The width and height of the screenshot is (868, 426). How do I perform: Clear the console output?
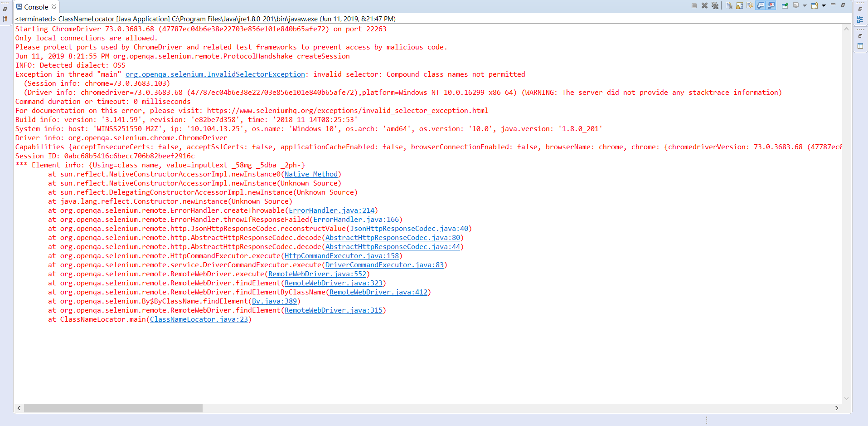[x=729, y=6]
